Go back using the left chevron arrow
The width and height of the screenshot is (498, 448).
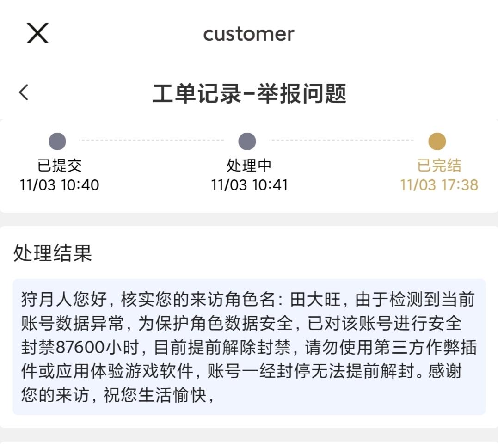point(24,92)
